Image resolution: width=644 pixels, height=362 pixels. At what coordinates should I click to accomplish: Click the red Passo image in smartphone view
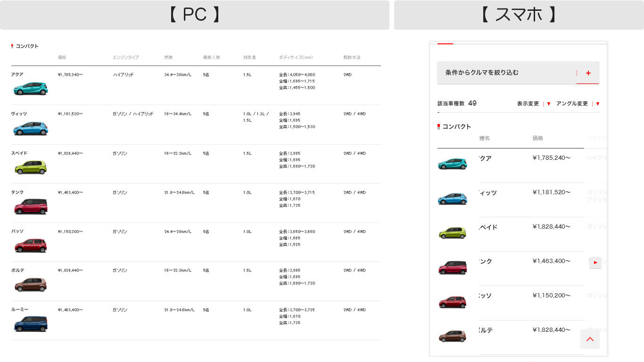pyautogui.click(x=453, y=302)
